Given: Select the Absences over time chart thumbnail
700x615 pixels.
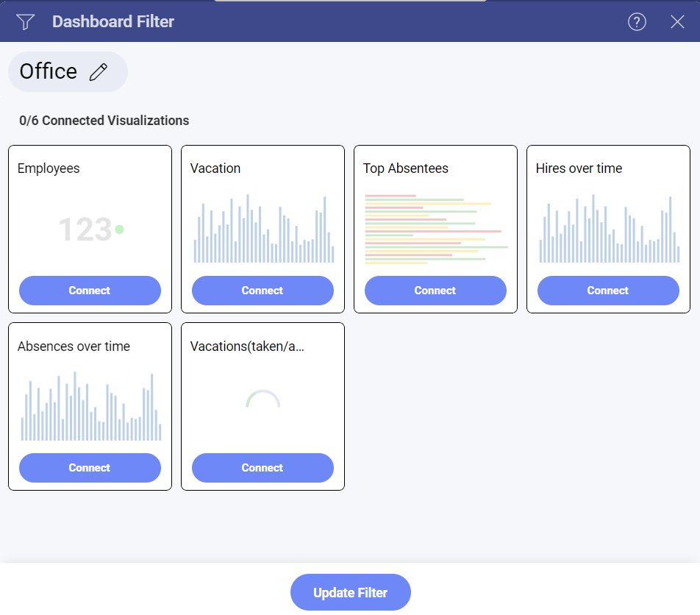Looking at the screenshot, I should 91,406.
